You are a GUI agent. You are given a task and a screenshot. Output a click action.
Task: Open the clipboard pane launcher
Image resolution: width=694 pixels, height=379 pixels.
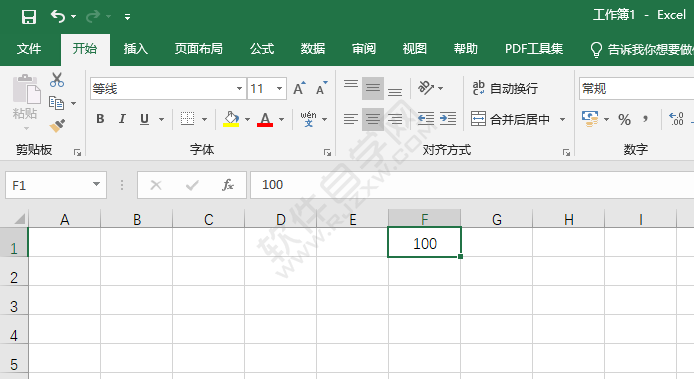[x=77, y=153]
